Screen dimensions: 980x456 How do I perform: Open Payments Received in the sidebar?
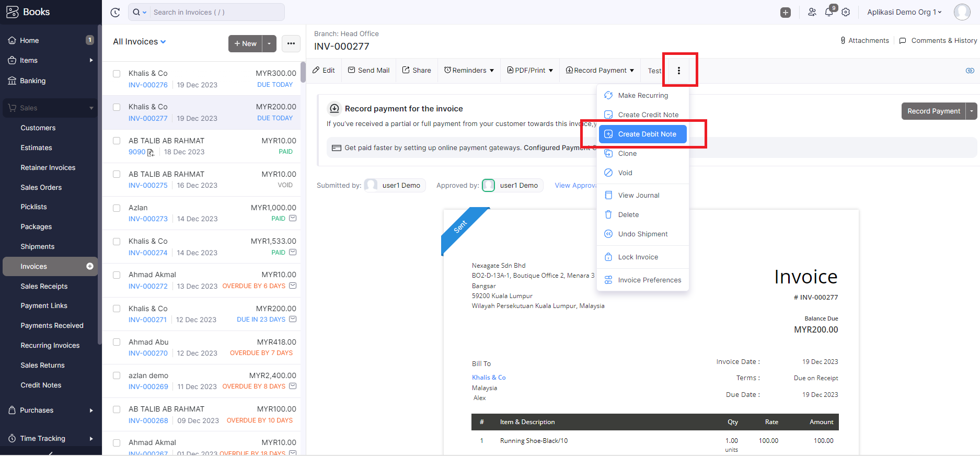52,326
